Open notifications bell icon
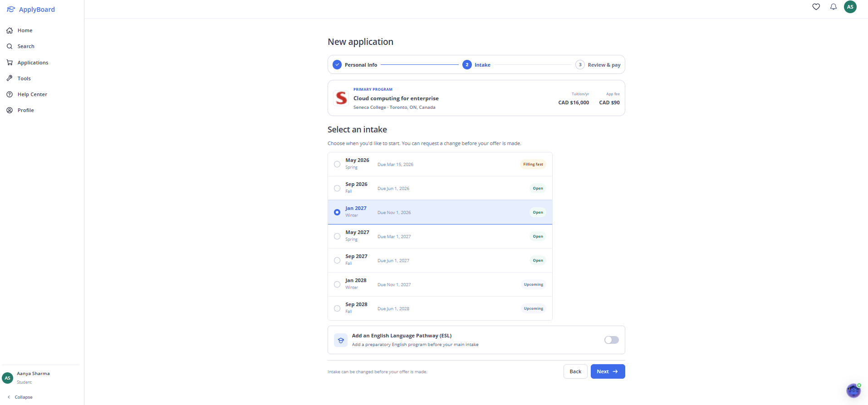Image resolution: width=868 pixels, height=405 pixels. tap(834, 7)
